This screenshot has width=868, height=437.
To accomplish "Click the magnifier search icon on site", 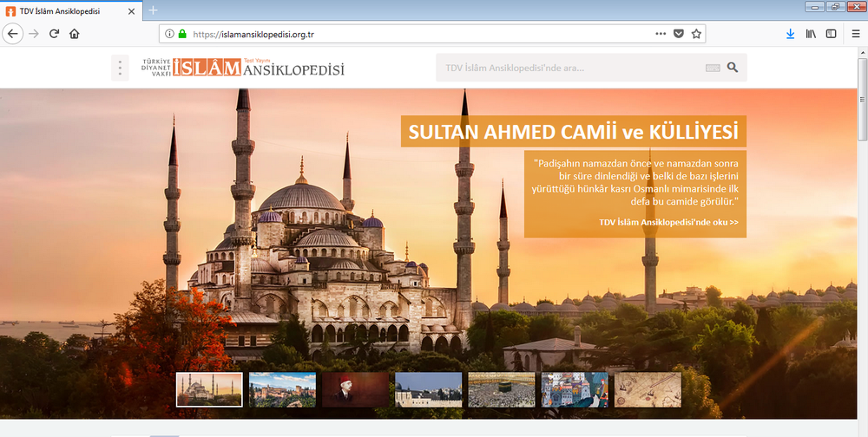I will click(x=733, y=68).
